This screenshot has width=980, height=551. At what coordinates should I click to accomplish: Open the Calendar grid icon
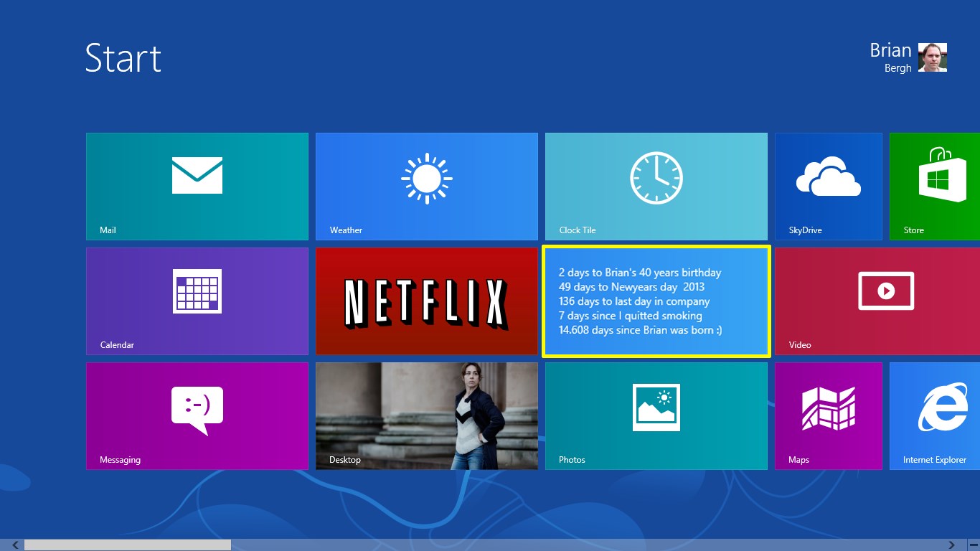tap(197, 291)
